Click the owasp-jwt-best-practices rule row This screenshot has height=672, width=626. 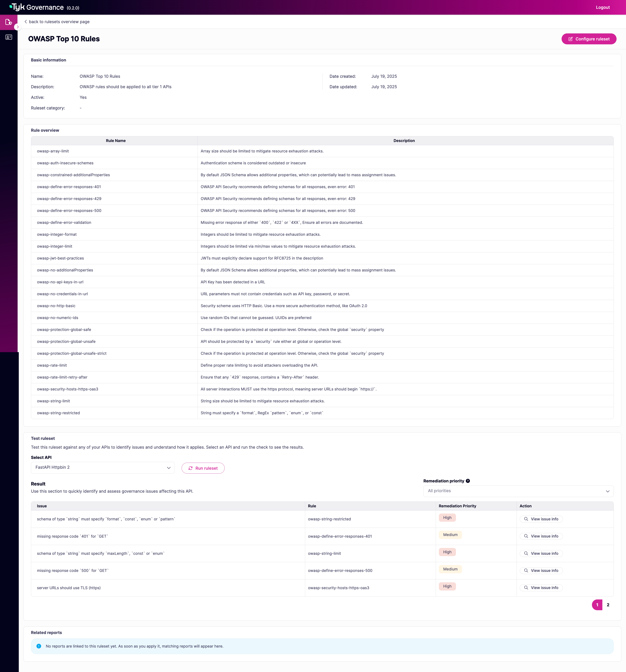click(60, 258)
